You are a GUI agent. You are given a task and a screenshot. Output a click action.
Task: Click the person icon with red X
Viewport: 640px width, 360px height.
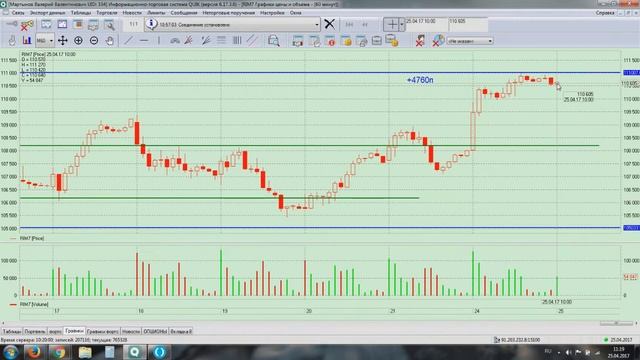click(420, 40)
